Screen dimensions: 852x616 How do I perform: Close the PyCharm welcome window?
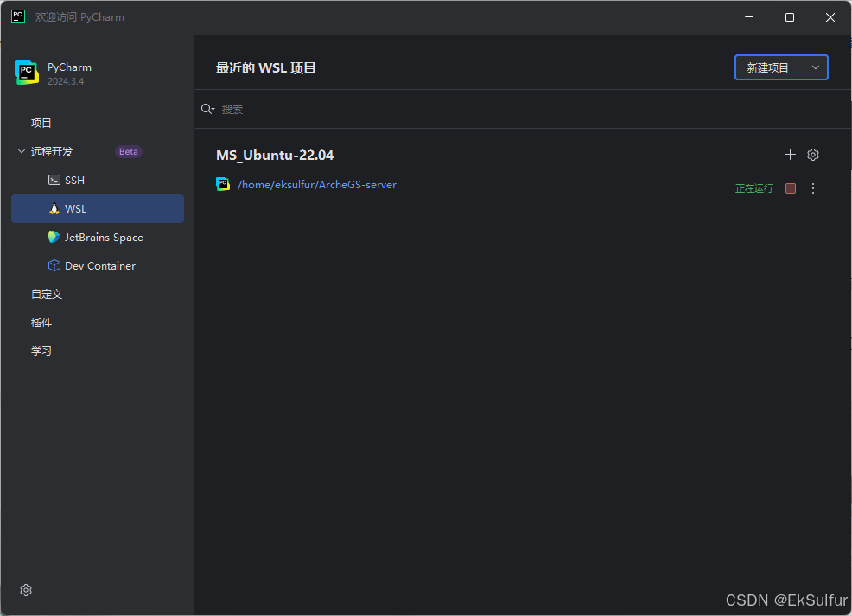pos(830,17)
